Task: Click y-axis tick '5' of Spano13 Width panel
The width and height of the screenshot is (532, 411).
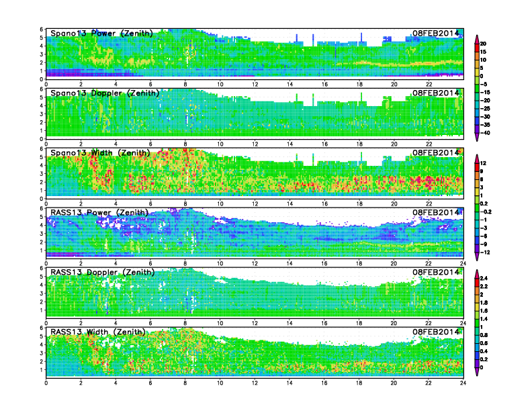Action: point(42,157)
